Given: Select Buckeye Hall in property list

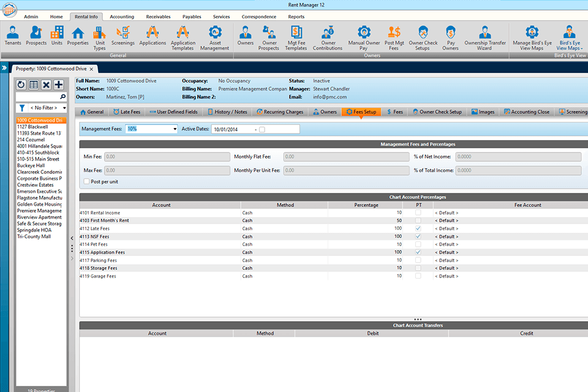Looking at the screenshot, I should tap(31, 165).
